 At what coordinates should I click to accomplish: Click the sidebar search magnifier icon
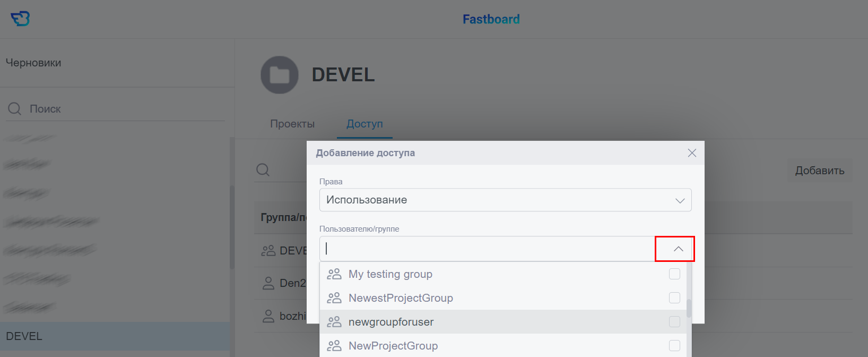(15, 109)
